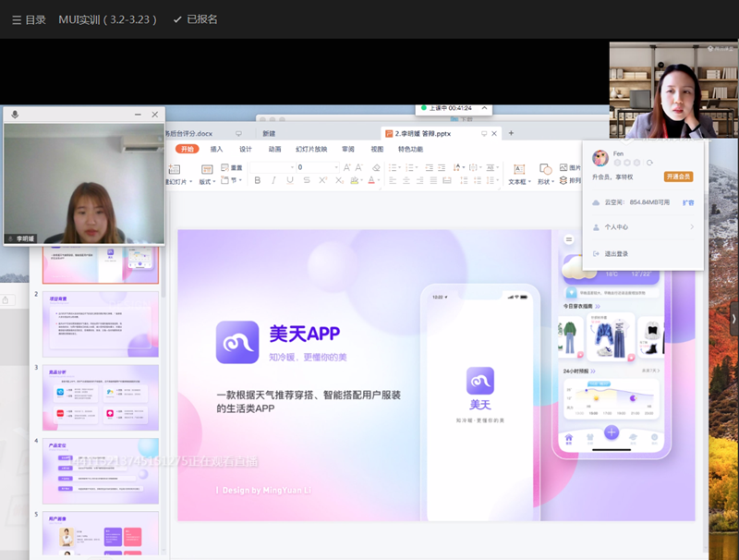The width and height of the screenshot is (739, 560).
Task: Insert a picture with 图片
Action: (x=570, y=167)
